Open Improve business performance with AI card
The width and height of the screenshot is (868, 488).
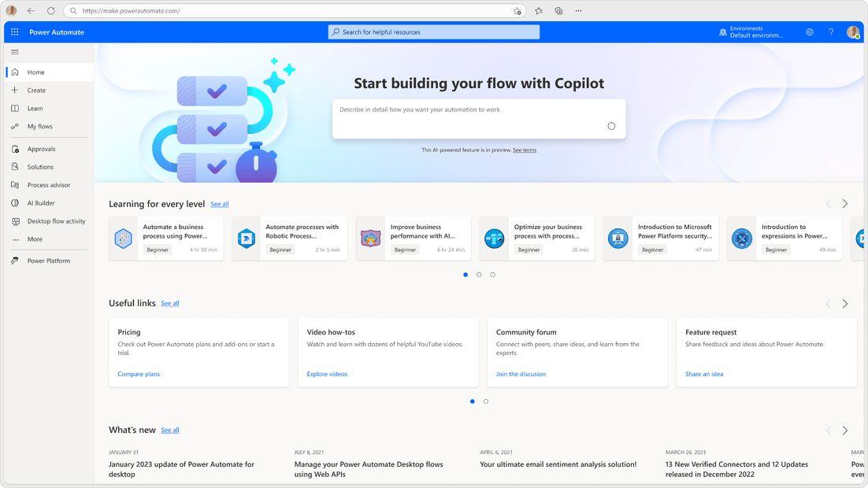[414, 238]
